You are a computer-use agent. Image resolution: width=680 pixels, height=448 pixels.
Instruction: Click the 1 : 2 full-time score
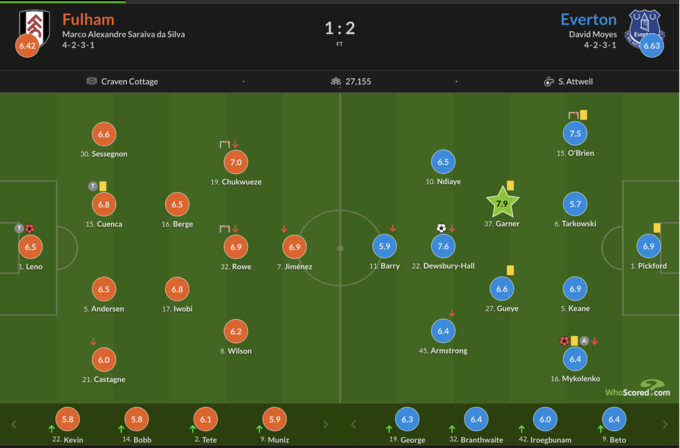tap(340, 28)
